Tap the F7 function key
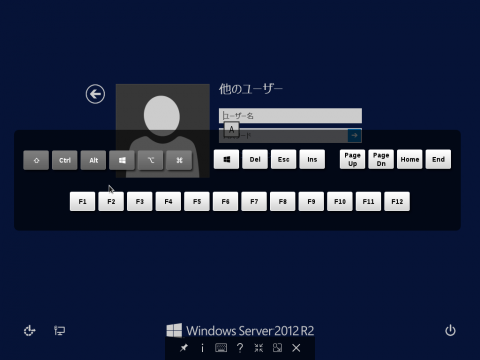 [x=254, y=201]
